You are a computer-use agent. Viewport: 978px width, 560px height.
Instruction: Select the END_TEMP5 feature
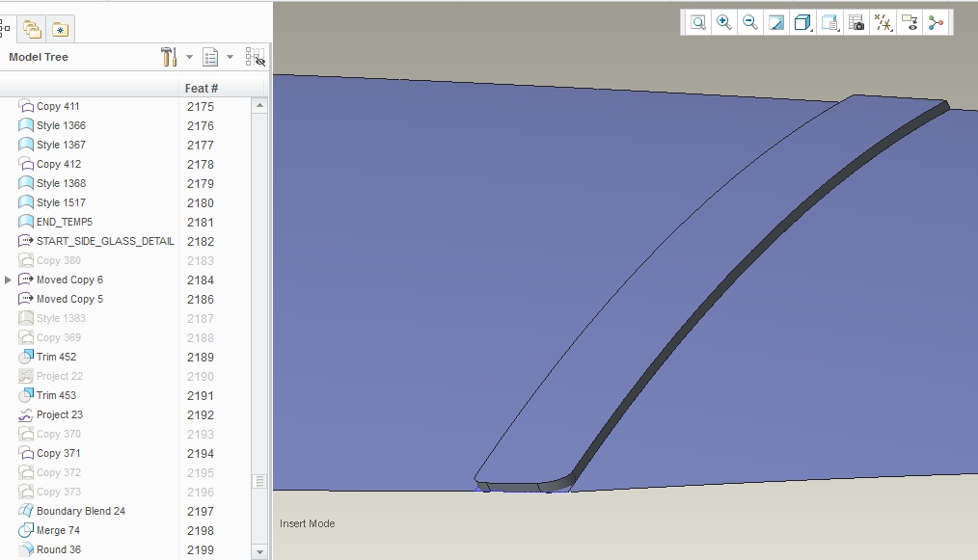click(x=65, y=222)
